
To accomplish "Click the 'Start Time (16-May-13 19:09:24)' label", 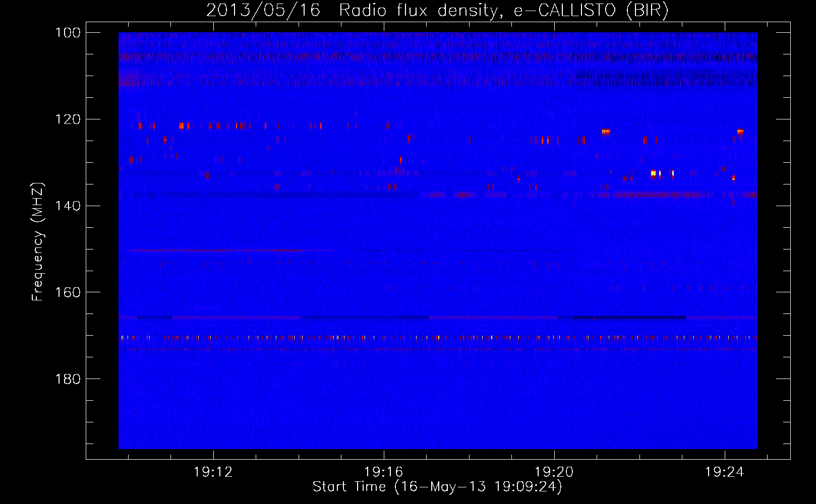I will pos(437,487).
